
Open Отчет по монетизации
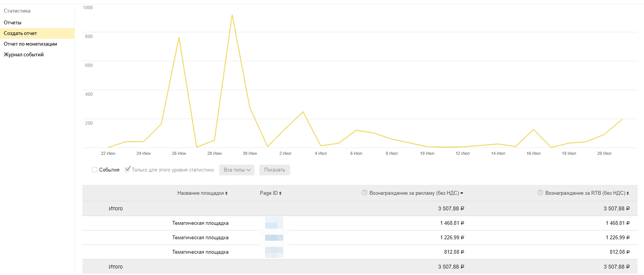30,44
